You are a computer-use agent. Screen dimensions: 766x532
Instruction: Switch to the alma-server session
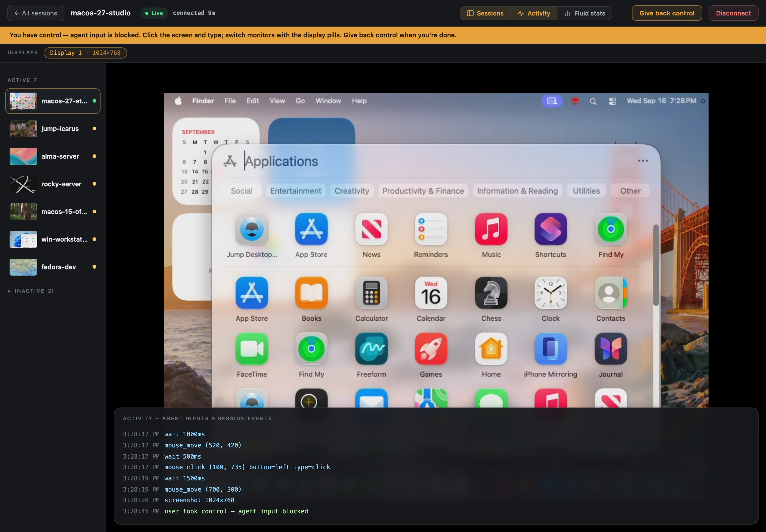[x=53, y=156]
